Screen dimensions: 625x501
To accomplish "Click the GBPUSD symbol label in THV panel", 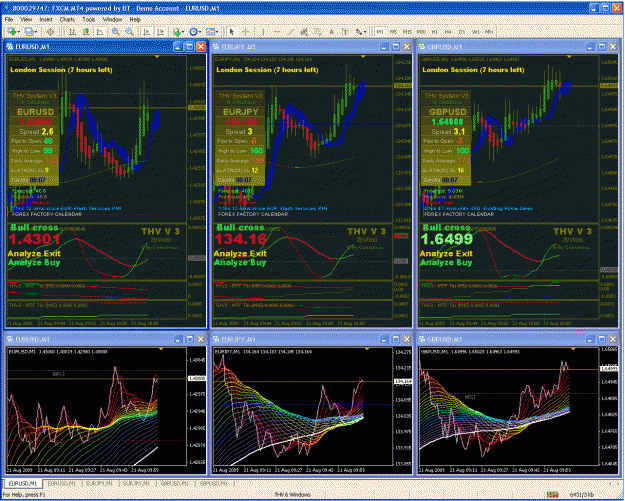I will click(x=447, y=112).
